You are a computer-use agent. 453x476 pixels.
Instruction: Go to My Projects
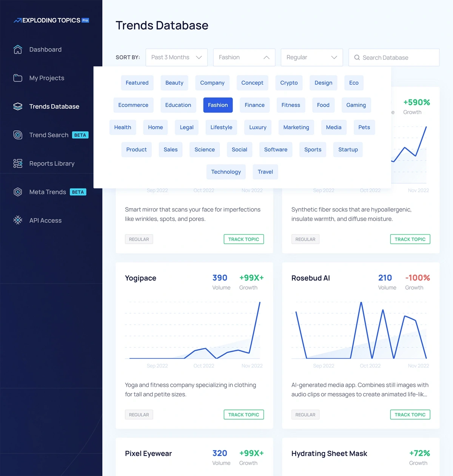coord(47,78)
